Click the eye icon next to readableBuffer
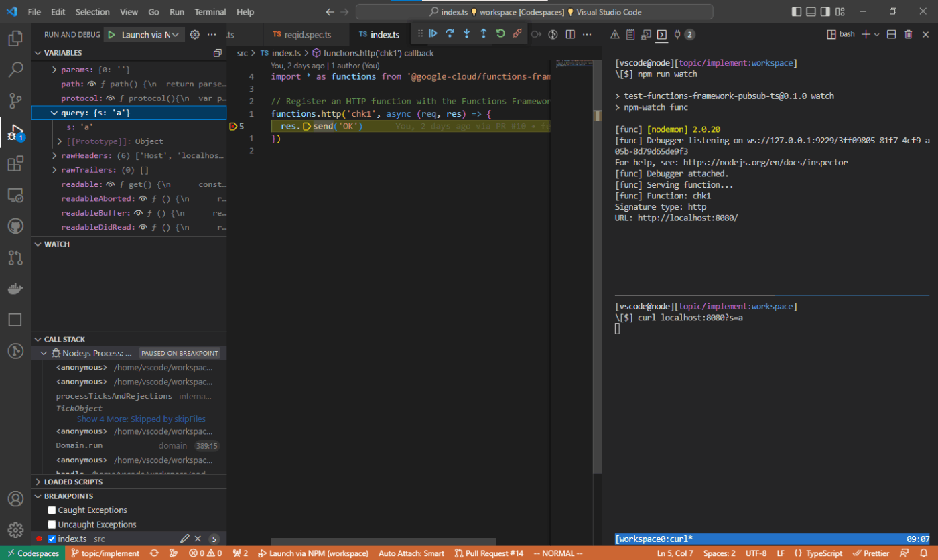Image resolution: width=938 pixels, height=560 pixels. click(139, 213)
